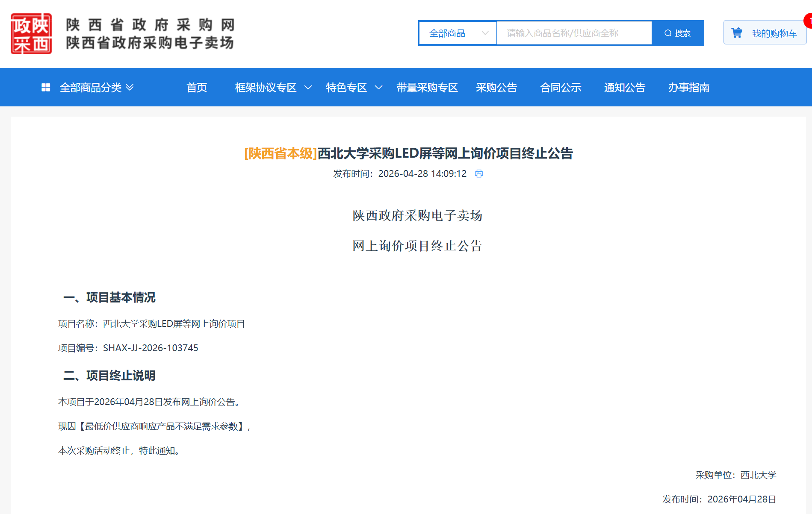812x514 pixels.
Task: Click the grid icon for all categories
Action: (x=46, y=88)
